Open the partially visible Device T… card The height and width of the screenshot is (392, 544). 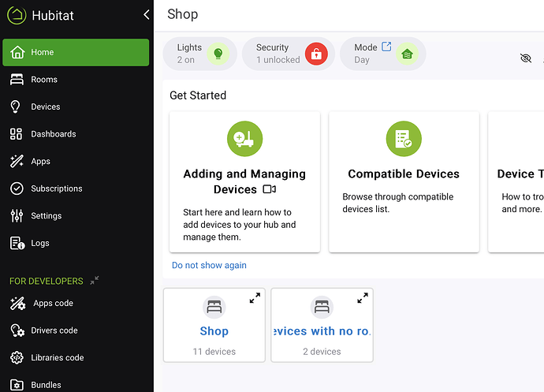click(516, 182)
